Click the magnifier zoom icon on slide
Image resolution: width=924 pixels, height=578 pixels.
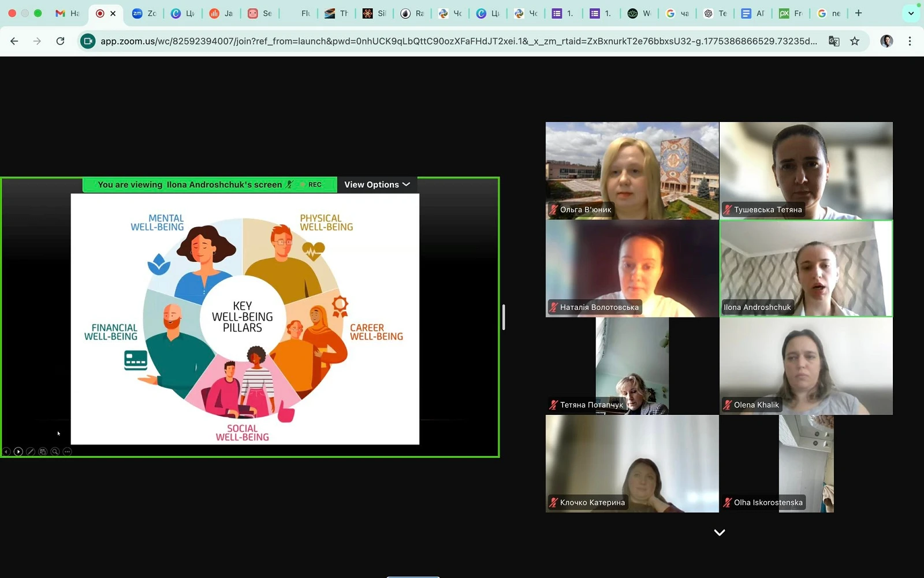coord(55,451)
